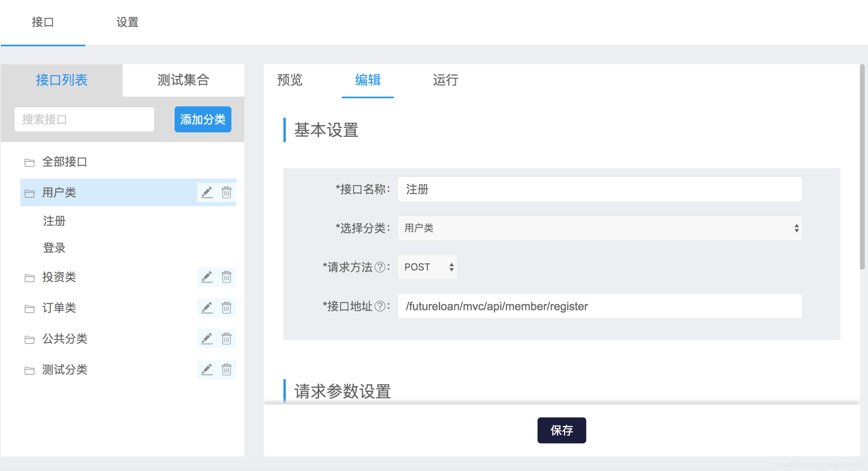Click the folder icon beside 公共分类
The height and width of the screenshot is (471, 868).
(x=29, y=339)
